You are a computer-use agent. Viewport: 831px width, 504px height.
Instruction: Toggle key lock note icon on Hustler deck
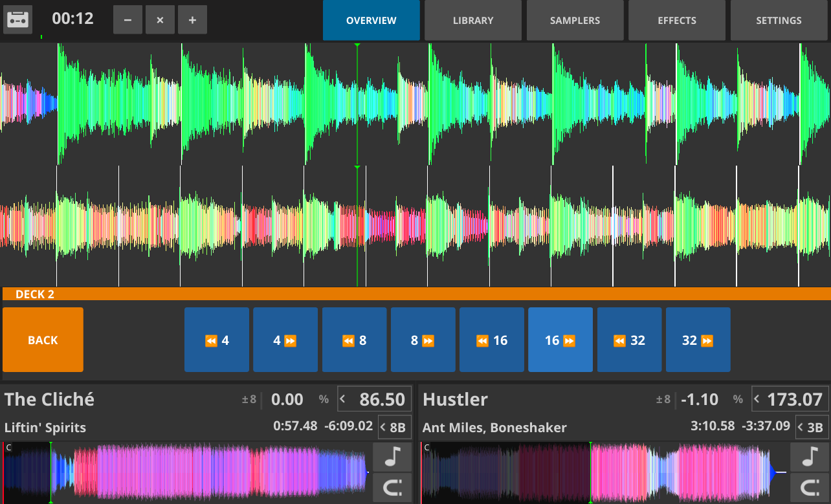[810, 457]
